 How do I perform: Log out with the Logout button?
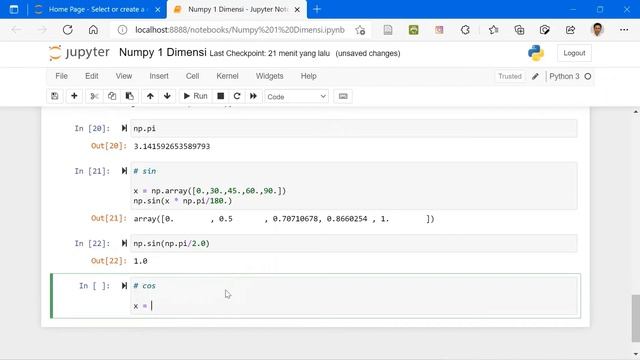(574, 53)
